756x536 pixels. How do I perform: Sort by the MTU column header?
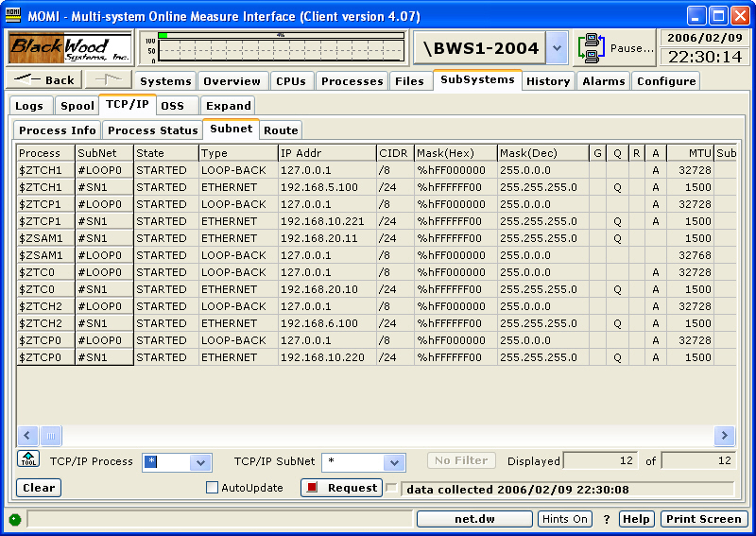click(690, 153)
